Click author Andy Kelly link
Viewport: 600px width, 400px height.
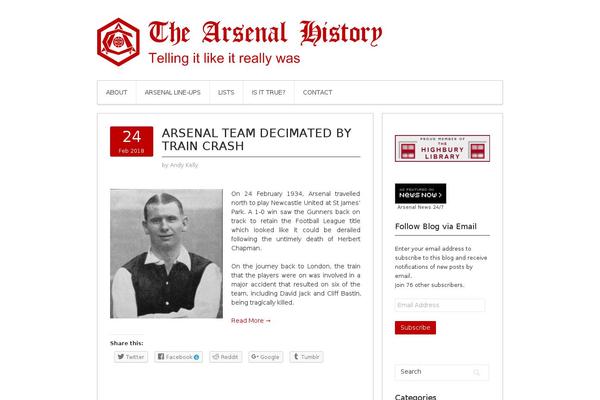pos(184,165)
